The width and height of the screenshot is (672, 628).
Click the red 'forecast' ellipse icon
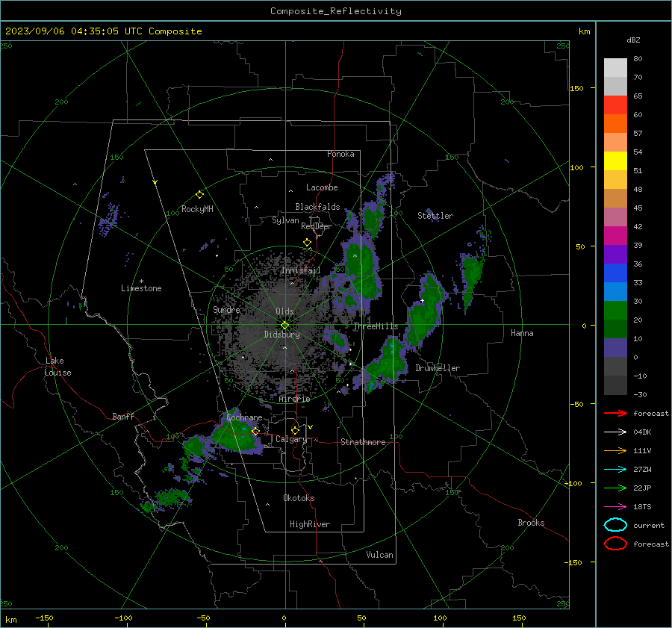615,544
